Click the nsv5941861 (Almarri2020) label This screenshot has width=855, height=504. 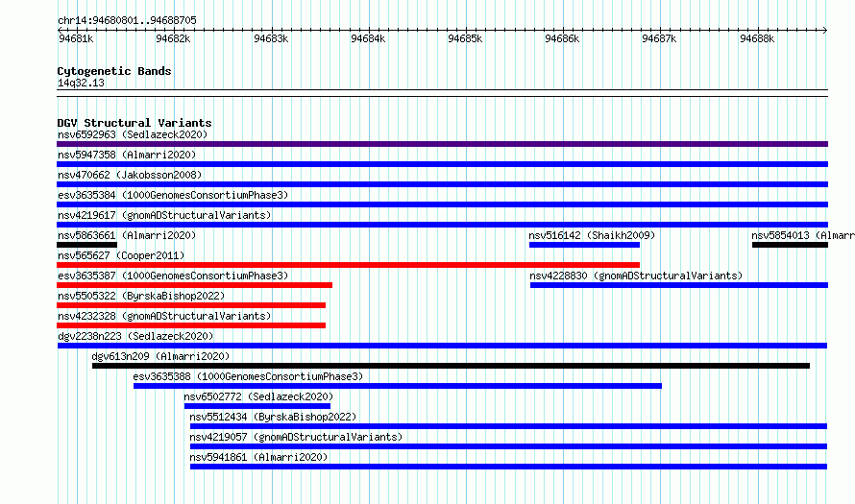[258, 457]
